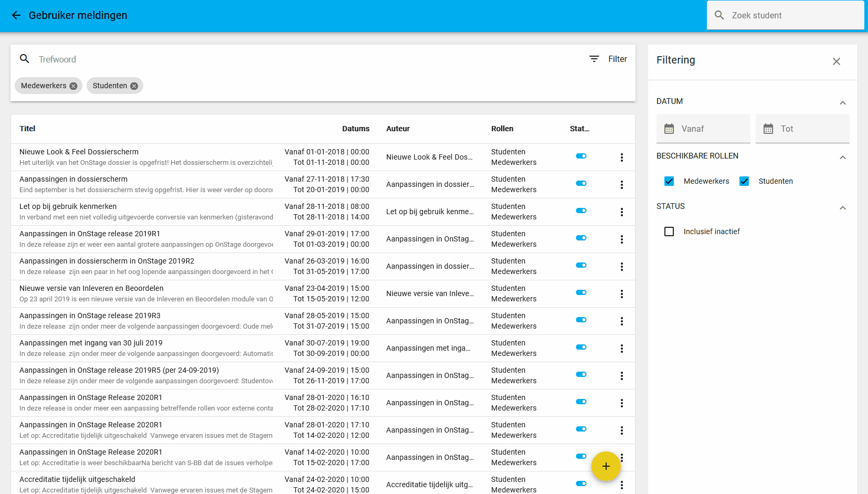Toggle status of Accreditatie tijdelijk uitgeschakeld
The image size is (868, 494).
[581, 484]
